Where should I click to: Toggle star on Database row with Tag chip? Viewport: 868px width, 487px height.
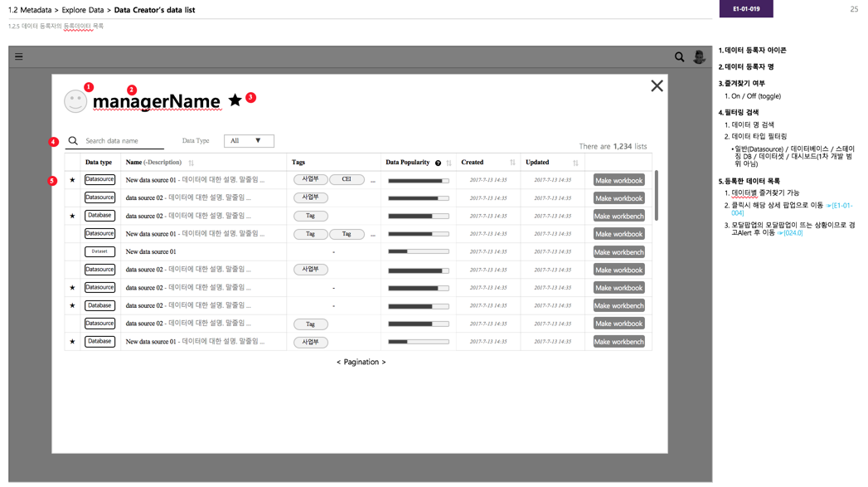(72, 216)
